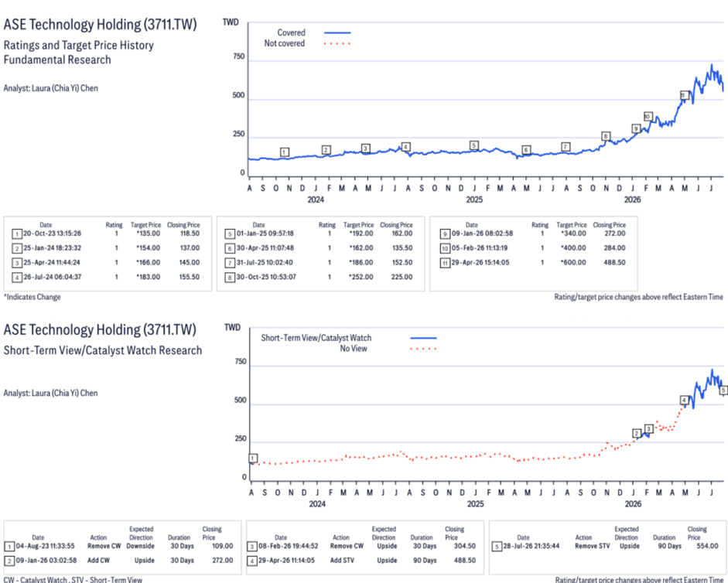Click the red dotted No View legend
The height and width of the screenshot is (583, 728).
423,349
